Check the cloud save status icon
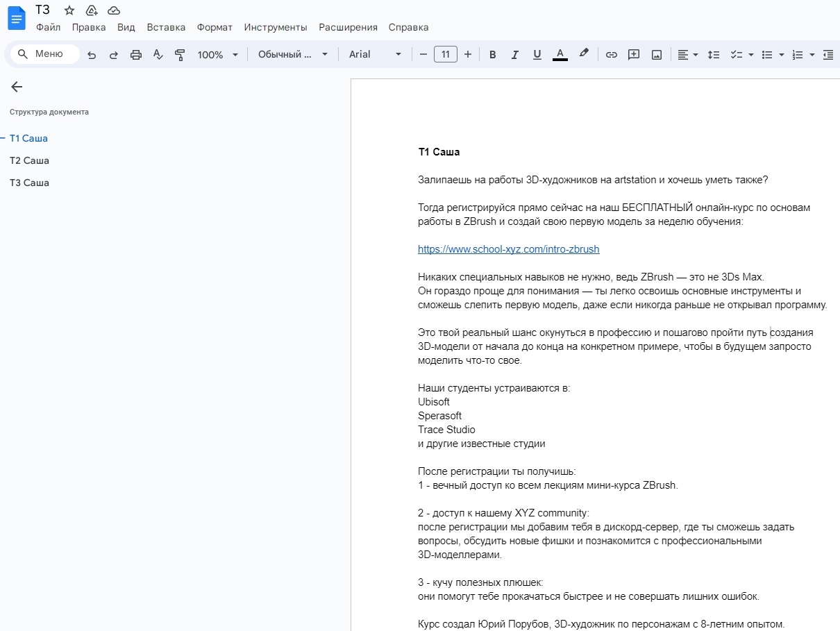 point(114,10)
